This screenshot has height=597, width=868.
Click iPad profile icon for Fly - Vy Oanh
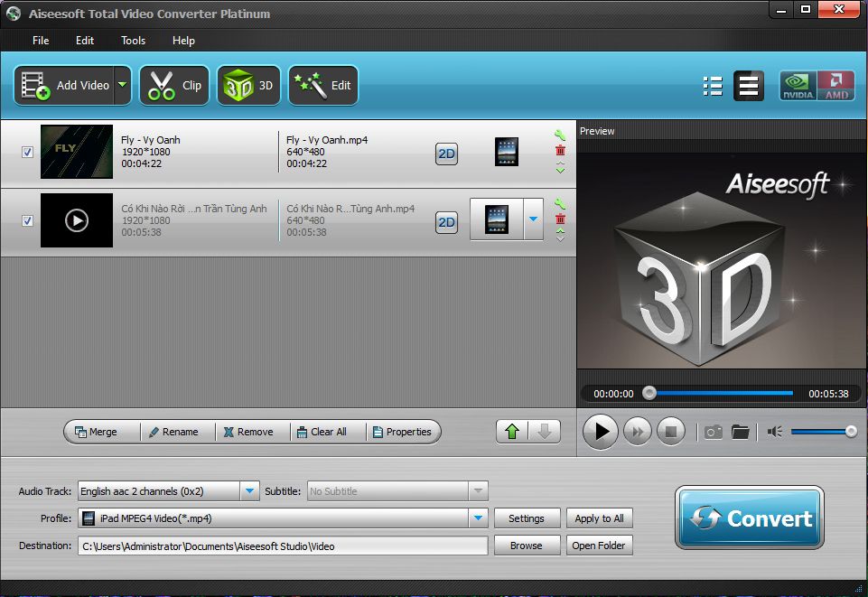pyautogui.click(x=507, y=152)
